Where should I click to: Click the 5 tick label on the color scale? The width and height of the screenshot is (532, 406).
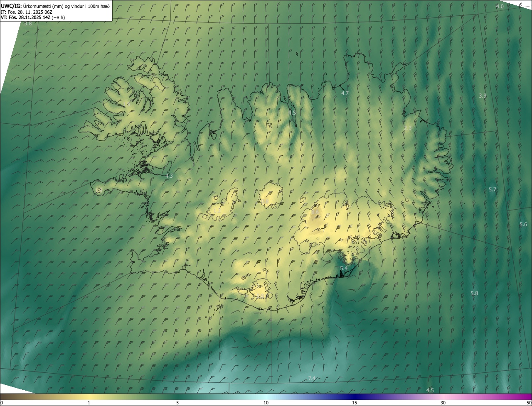coord(177,403)
